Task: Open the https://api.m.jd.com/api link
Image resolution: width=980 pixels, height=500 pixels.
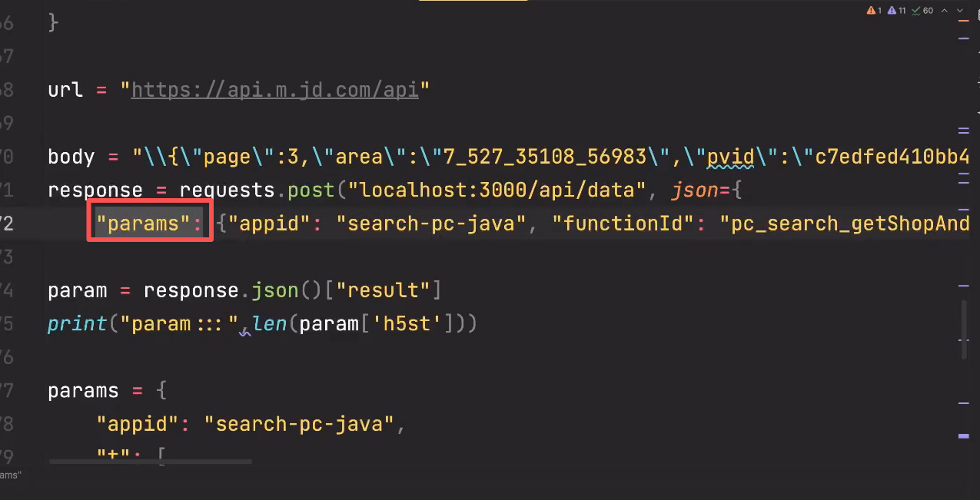Action: (x=274, y=90)
